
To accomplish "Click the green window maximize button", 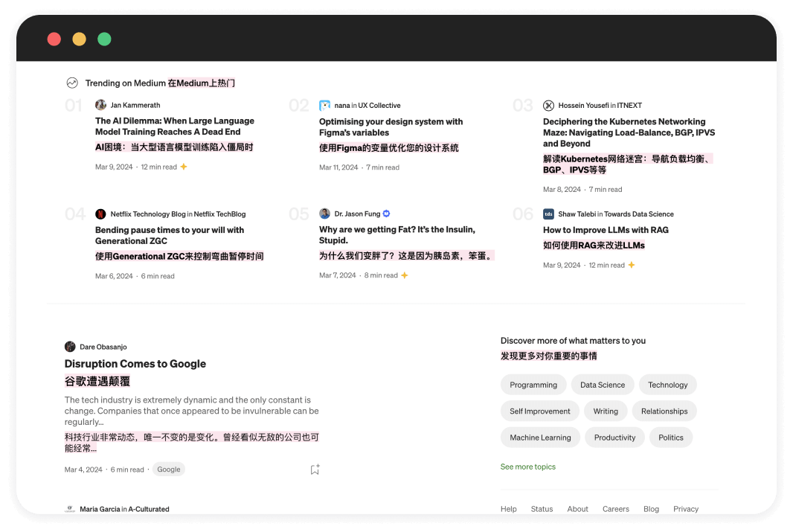I will coord(104,39).
